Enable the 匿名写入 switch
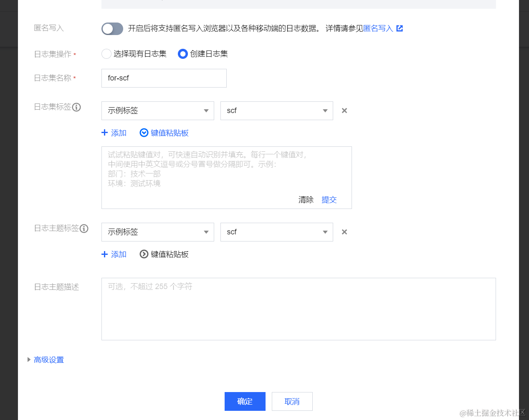Image resolution: width=529 pixels, height=420 pixels. point(112,29)
